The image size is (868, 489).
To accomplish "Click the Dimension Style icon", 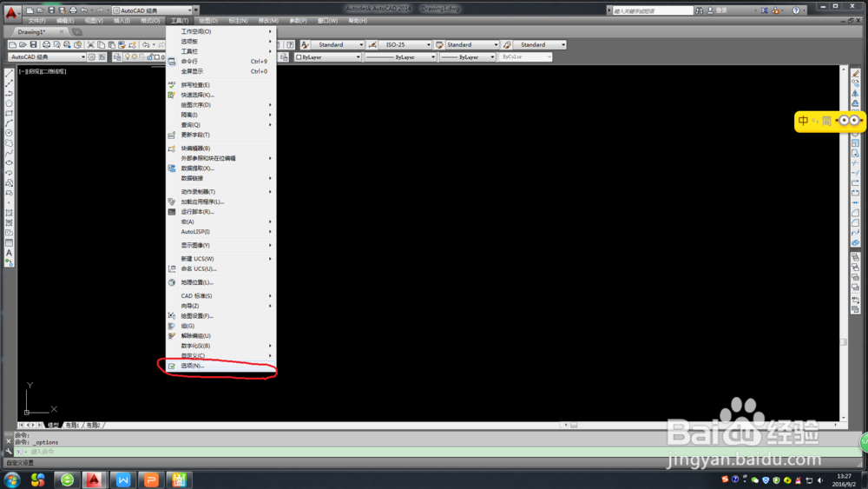I will coord(372,45).
